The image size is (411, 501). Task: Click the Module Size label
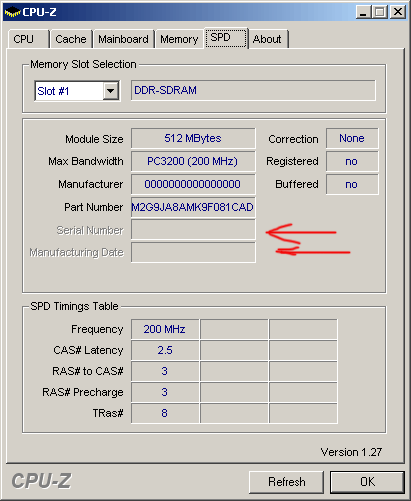coord(94,139)
